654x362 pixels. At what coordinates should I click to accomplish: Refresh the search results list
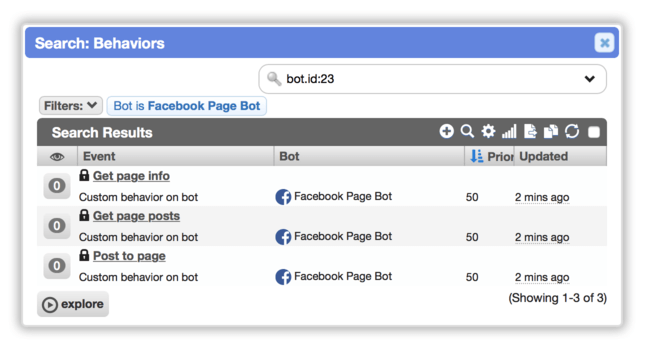pos(572,132)
